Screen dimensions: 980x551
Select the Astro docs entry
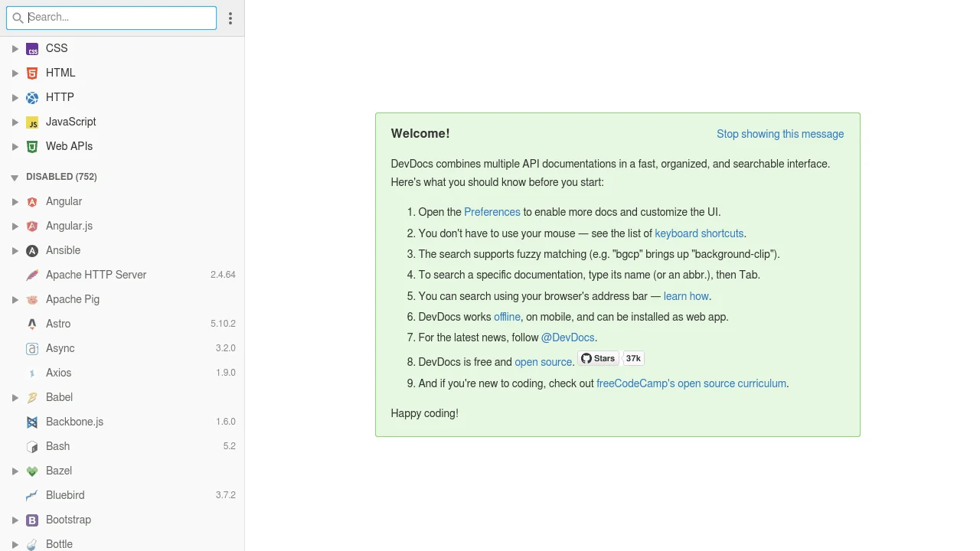[x=58, y=324]
